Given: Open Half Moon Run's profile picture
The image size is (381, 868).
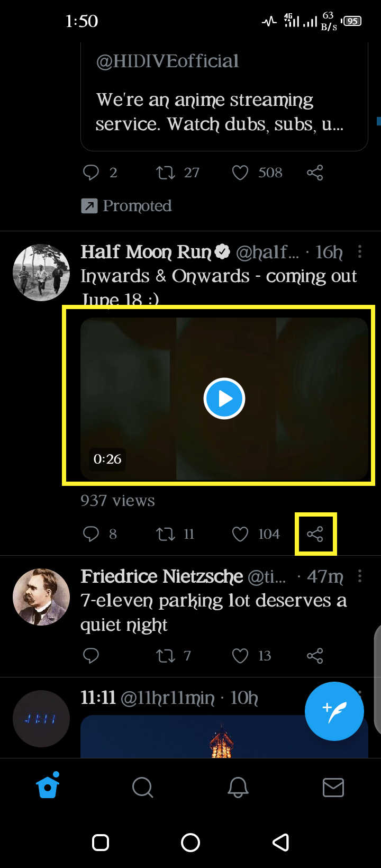Looking at the screenshot, I should pyautogui.click(x=41, y=272).
